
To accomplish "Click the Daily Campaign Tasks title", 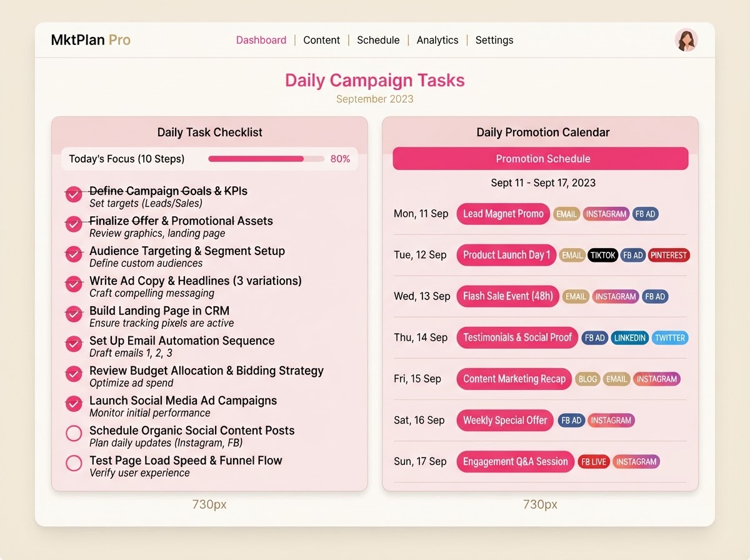I will 375,80.
